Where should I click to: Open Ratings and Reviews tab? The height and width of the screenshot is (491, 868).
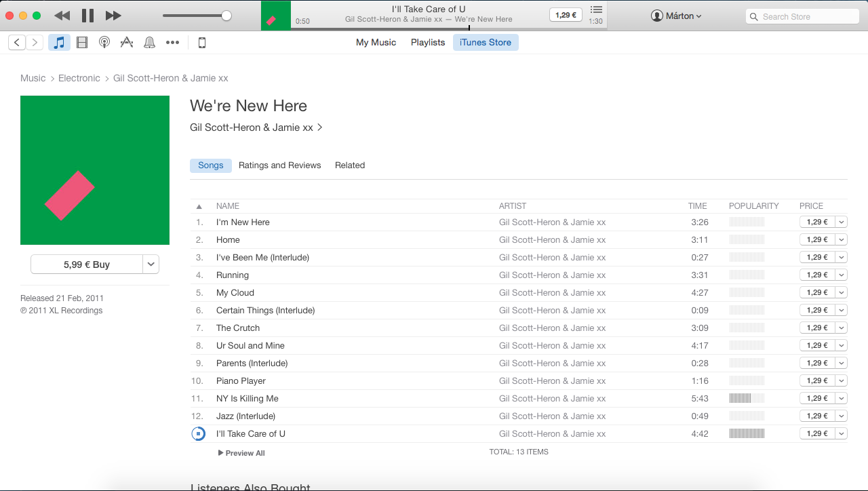280,165
